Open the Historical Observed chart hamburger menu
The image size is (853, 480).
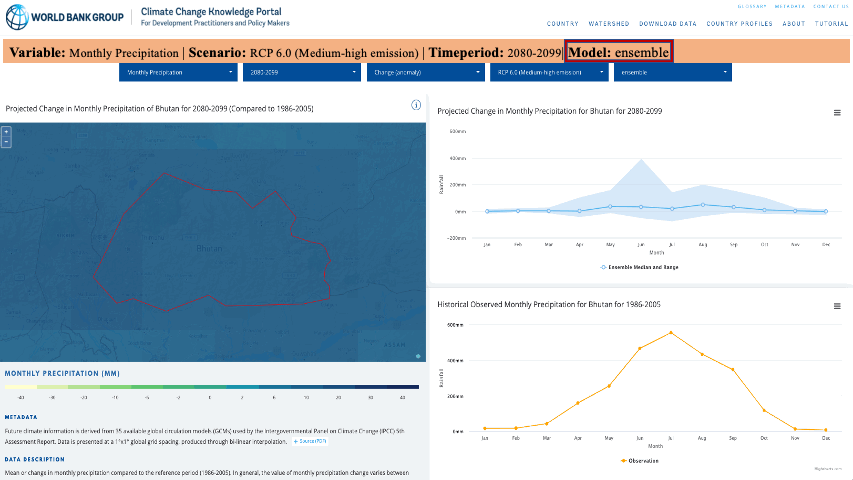837,306
